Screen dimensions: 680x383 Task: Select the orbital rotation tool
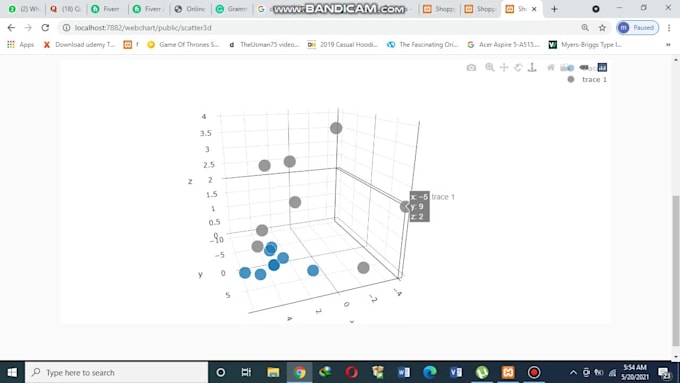tap(518, 67)
